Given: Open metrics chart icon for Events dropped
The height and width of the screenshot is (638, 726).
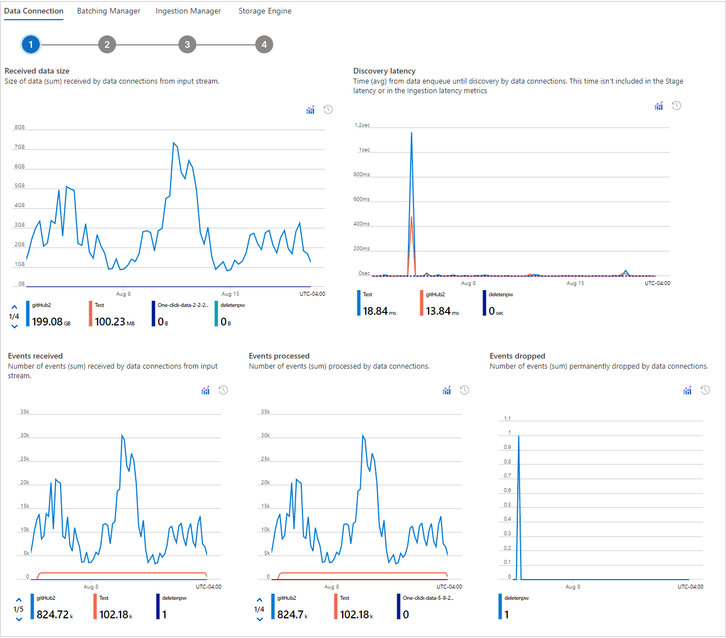Looking at the screenshot, I should 687,390.
